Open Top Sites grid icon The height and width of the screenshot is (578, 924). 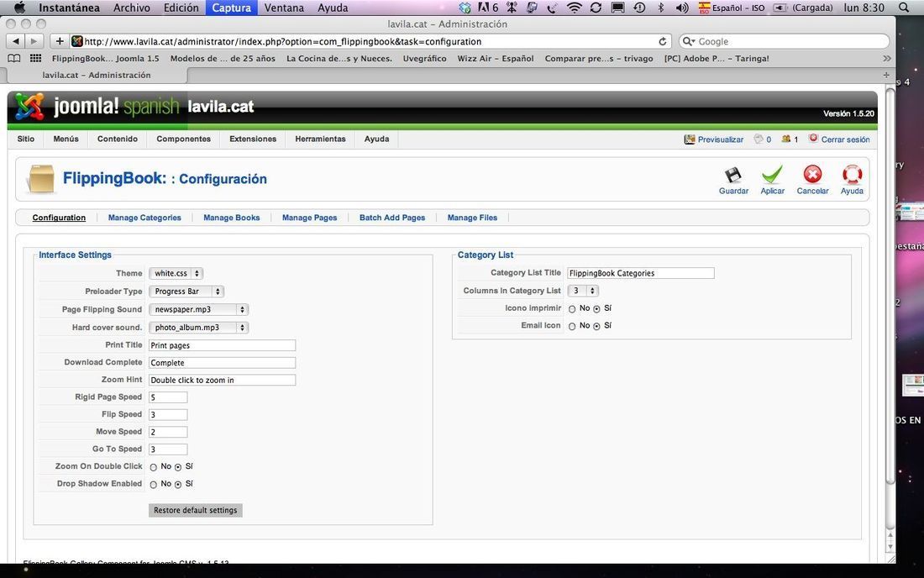tap(35, 58)
